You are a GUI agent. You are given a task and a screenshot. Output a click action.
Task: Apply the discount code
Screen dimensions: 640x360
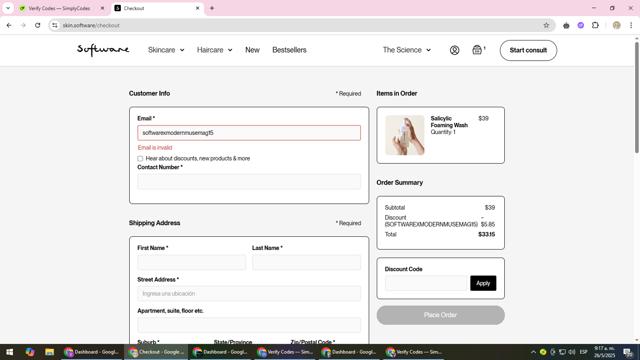pyautogui.click(x=483, y=283)
